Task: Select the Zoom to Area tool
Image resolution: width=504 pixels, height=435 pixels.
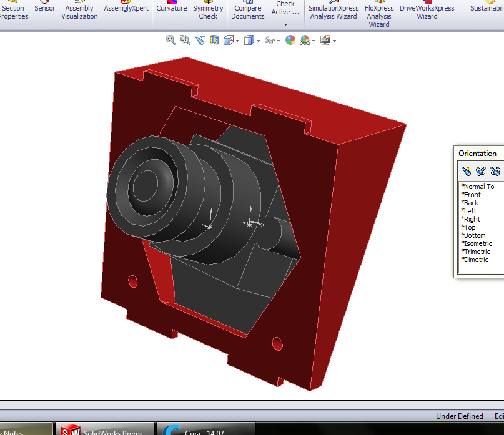Action: click(185, 40)
